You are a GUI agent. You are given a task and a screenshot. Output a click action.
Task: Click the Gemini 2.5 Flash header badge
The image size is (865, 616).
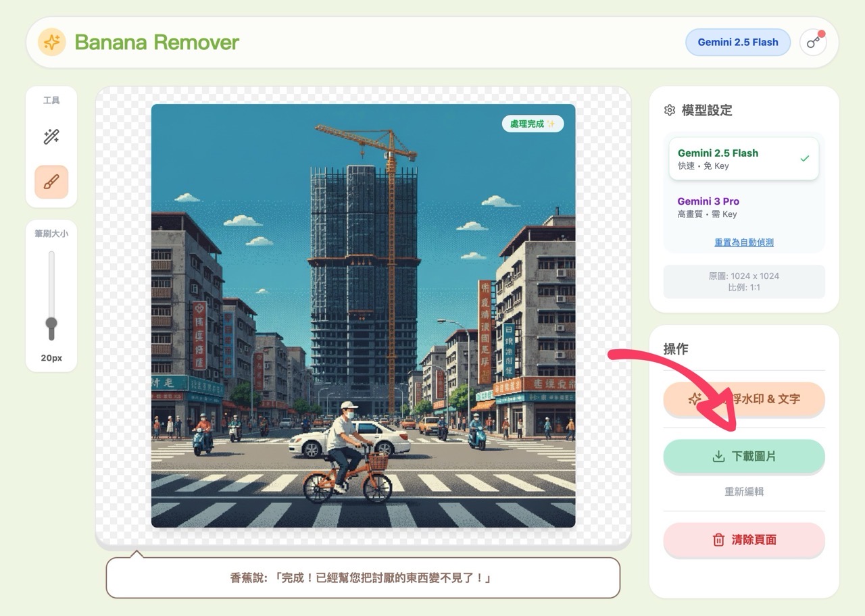point(737,42)
